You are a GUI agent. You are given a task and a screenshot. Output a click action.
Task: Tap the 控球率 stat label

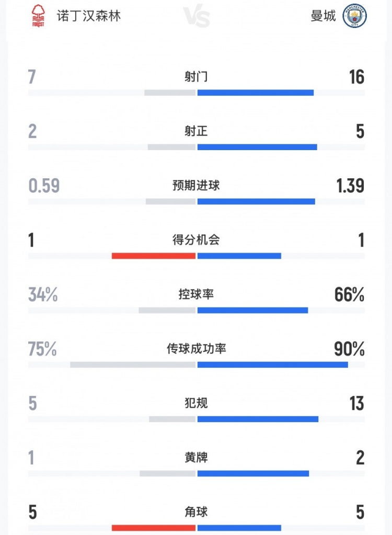click(x=196, y=294)
